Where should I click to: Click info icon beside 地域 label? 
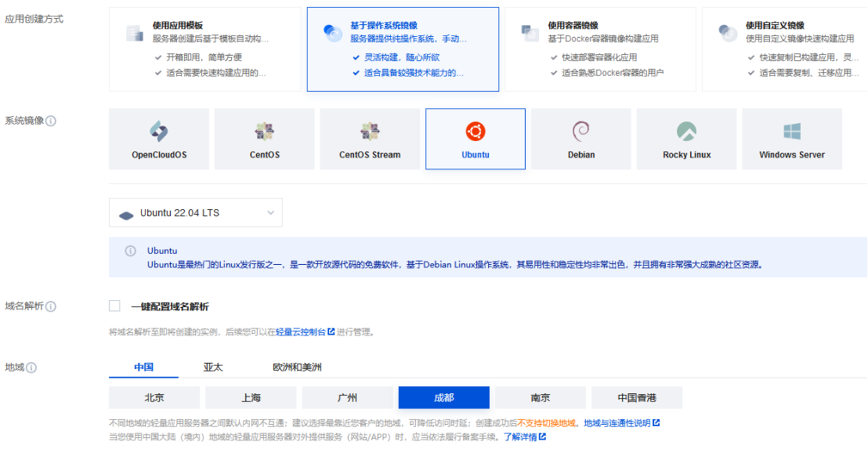point(31,368)
